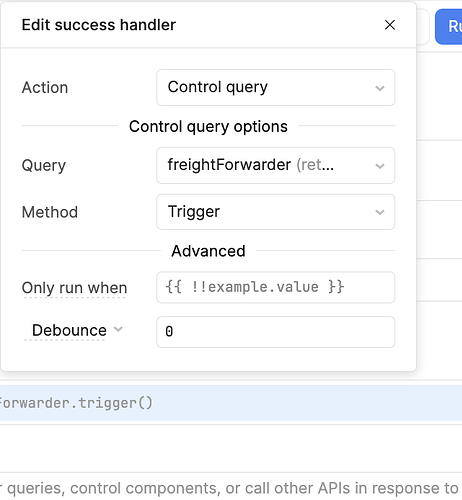Open the Action dropdown showing Control query
Viewport: 462px width, 500px height.
coord(276,88)
